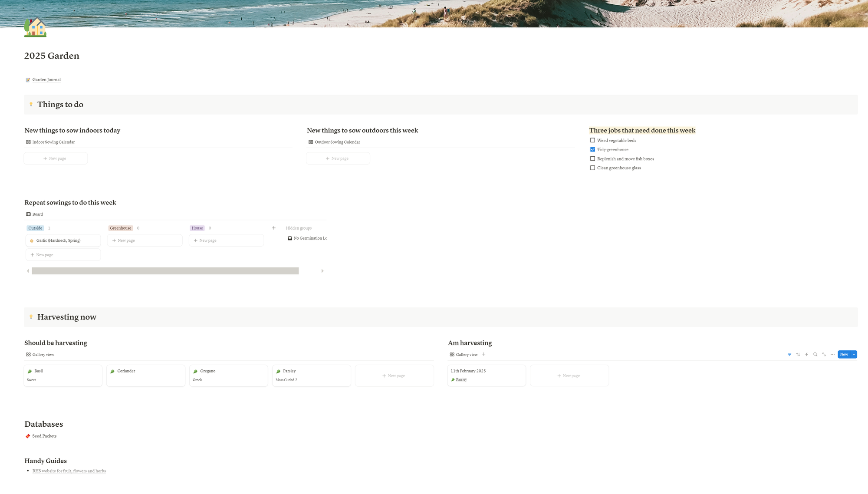868x494 pixels.
Task: Add a new group to the board
Action: tap(274, 228)
